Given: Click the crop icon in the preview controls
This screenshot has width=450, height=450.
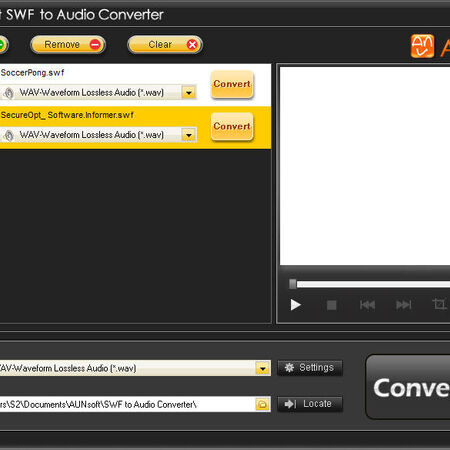Looking at the screenshot, I should tap(439, 304).
